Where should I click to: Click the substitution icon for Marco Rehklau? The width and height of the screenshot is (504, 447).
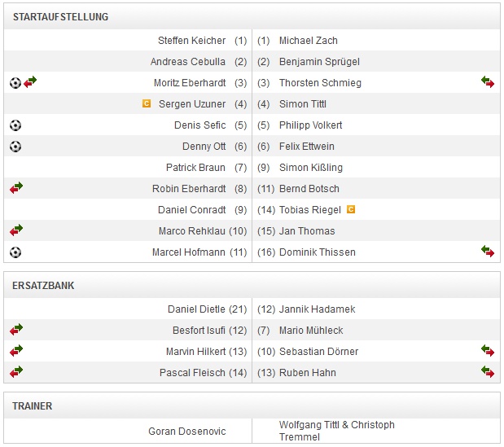coord(16,230)
